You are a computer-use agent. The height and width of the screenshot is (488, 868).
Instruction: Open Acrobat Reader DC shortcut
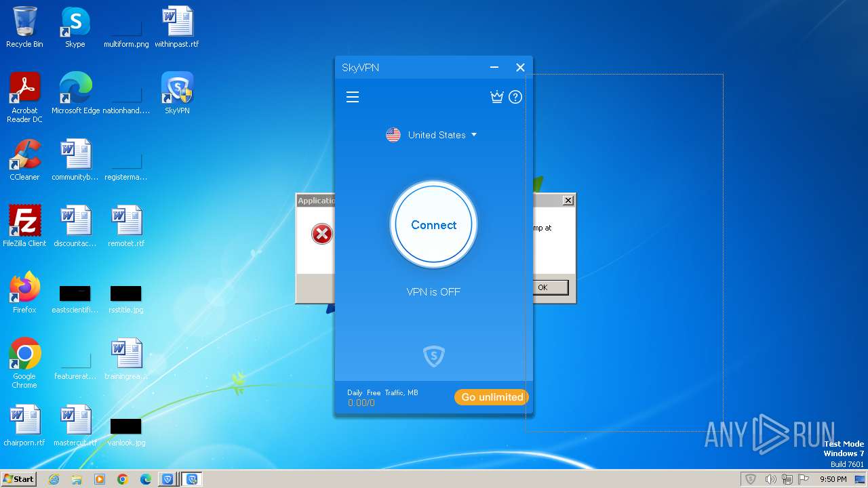tap(24, 98)
